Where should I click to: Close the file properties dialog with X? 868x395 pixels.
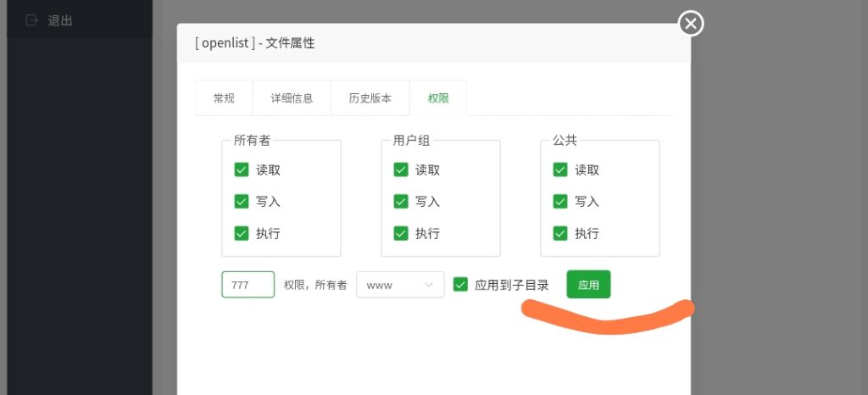691,24
